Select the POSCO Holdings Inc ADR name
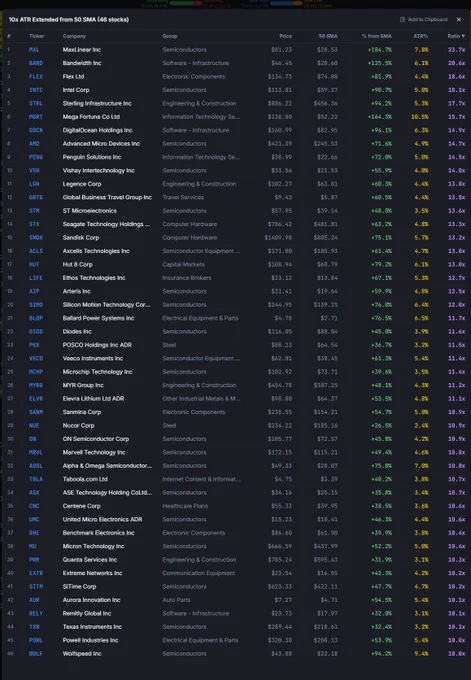This screenshot has width=471, height=680. (x=97, y=345)
